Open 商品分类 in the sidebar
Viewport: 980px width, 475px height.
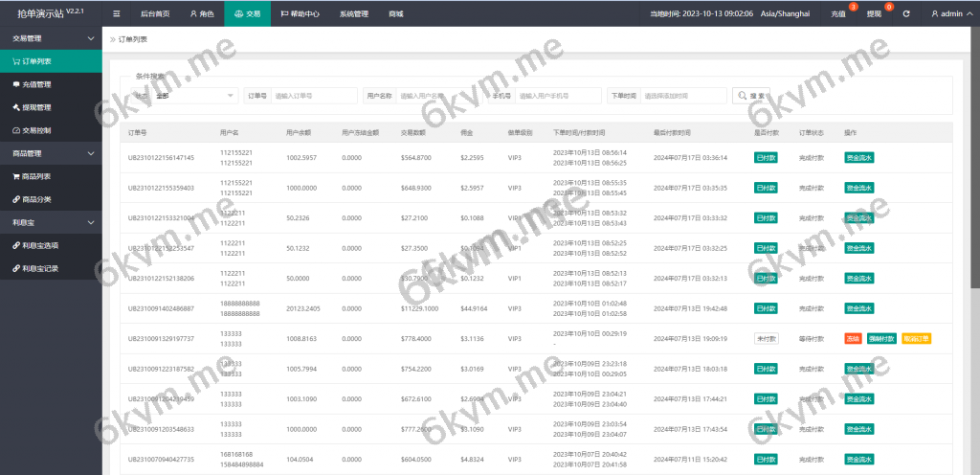(51, 199)
